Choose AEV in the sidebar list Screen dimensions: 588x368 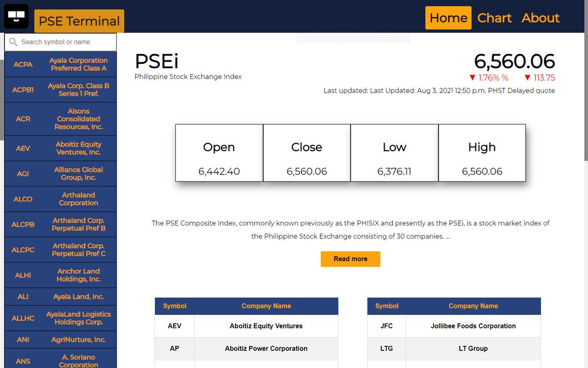pyautogui.click(x=60, y=148)
